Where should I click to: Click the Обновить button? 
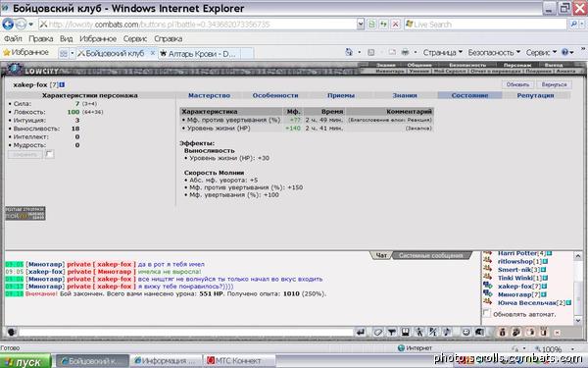pyautogui.click(x=517, y=84)
